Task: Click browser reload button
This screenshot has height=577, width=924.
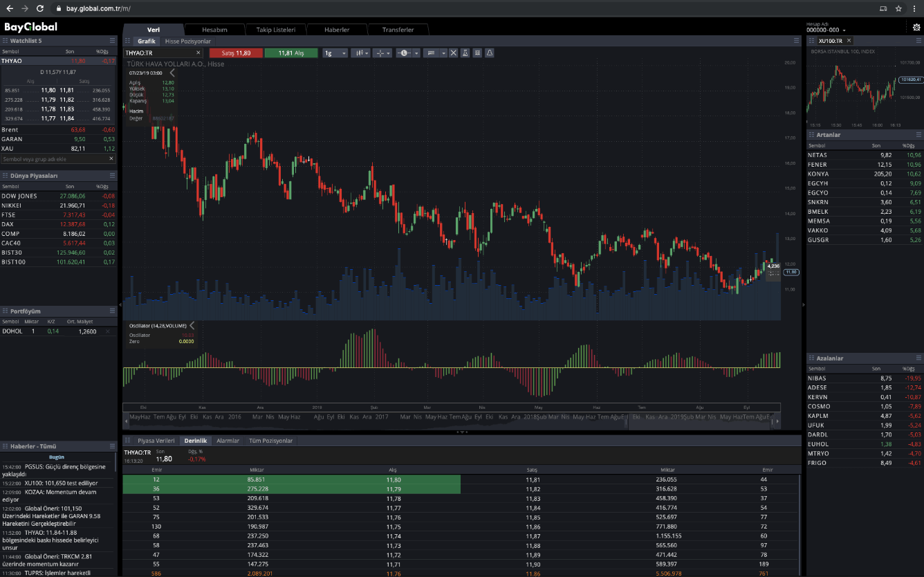Action: pos(40,8)
